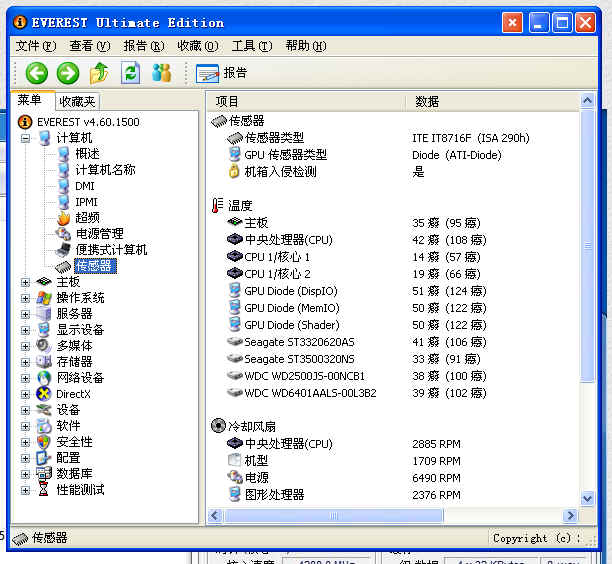This screenshot has height=564, width=612.
Task: Click vertical scrollbar up arrow
Action: [587, 101]
